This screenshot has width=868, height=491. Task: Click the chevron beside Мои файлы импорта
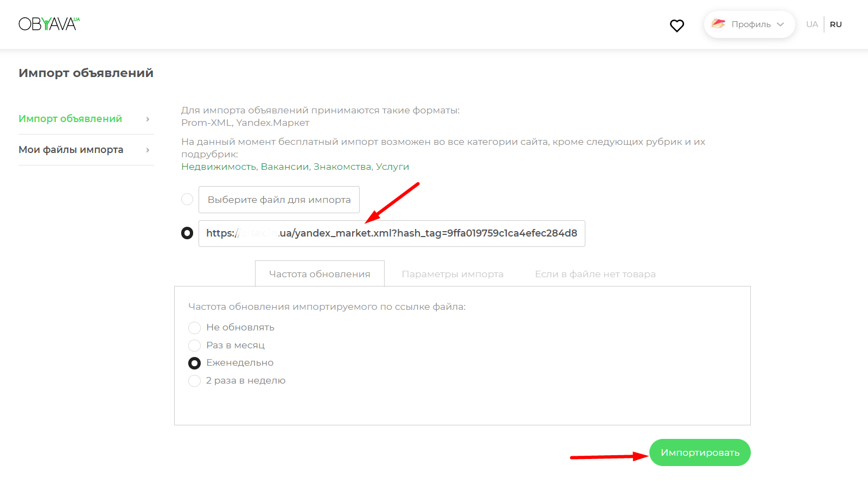pos(148,150)
